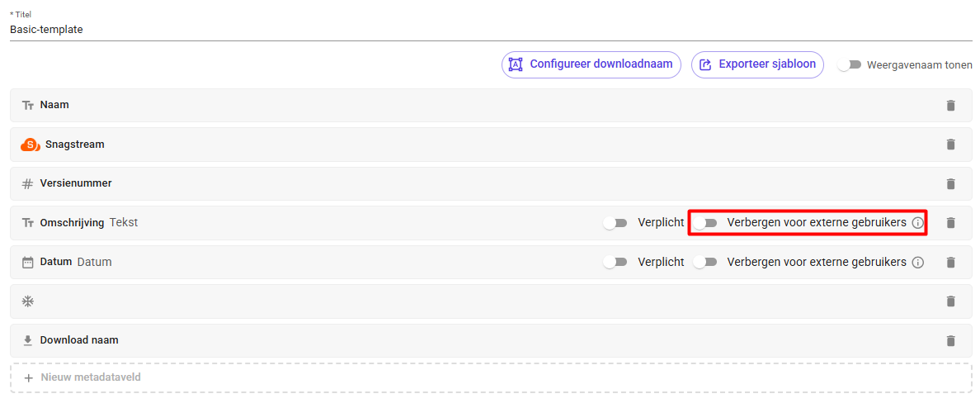
Task: Click trash icon on Datum row
Action: pyautogui.click(x=950, y=262)
